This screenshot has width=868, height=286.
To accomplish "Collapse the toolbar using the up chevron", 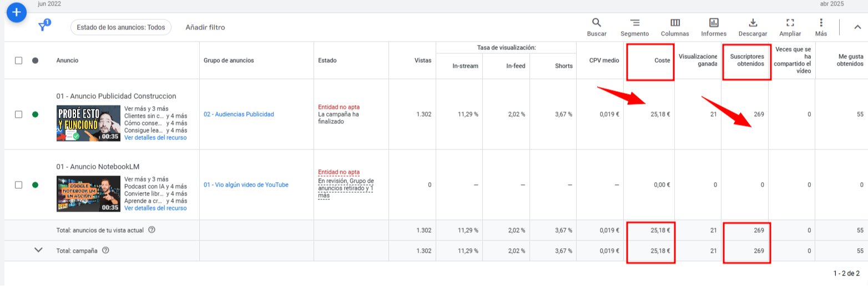I will (857, 27).
